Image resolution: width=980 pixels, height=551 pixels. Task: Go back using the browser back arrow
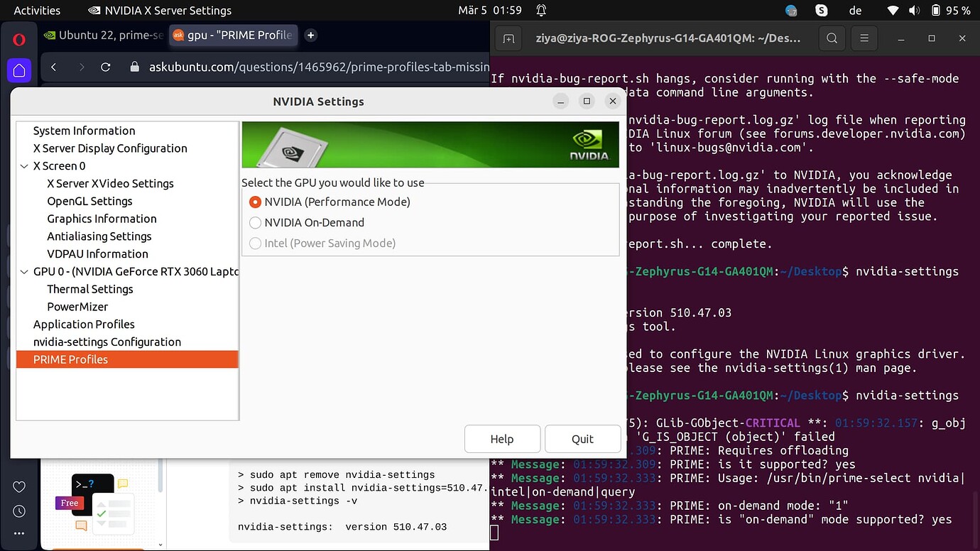coord(54,67)
